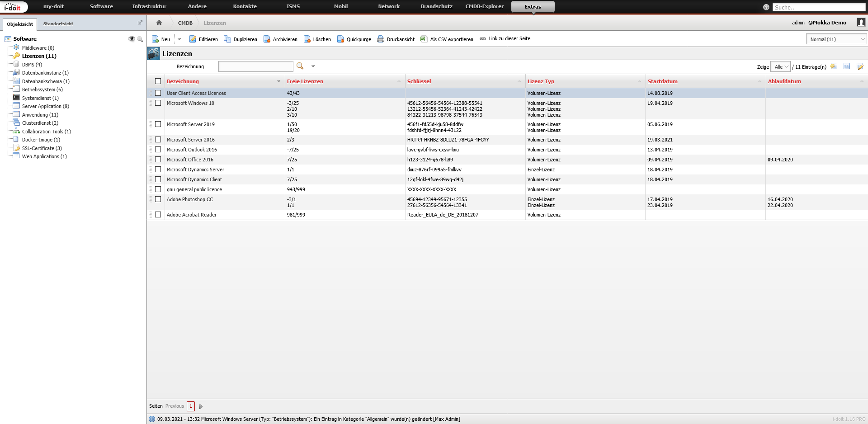
Task: Click the home icon in breadcrumb
Action: click(x=159, y=23)
